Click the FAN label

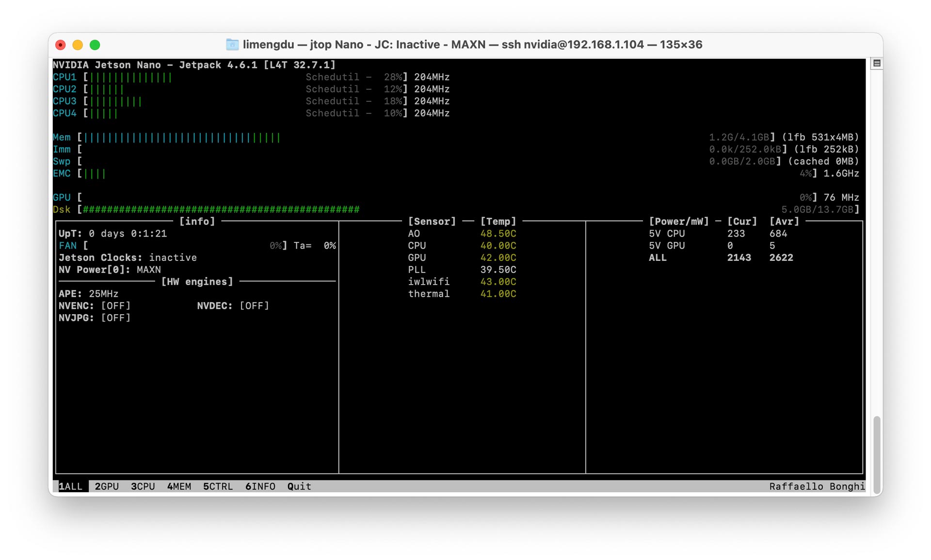pos(67,246)
